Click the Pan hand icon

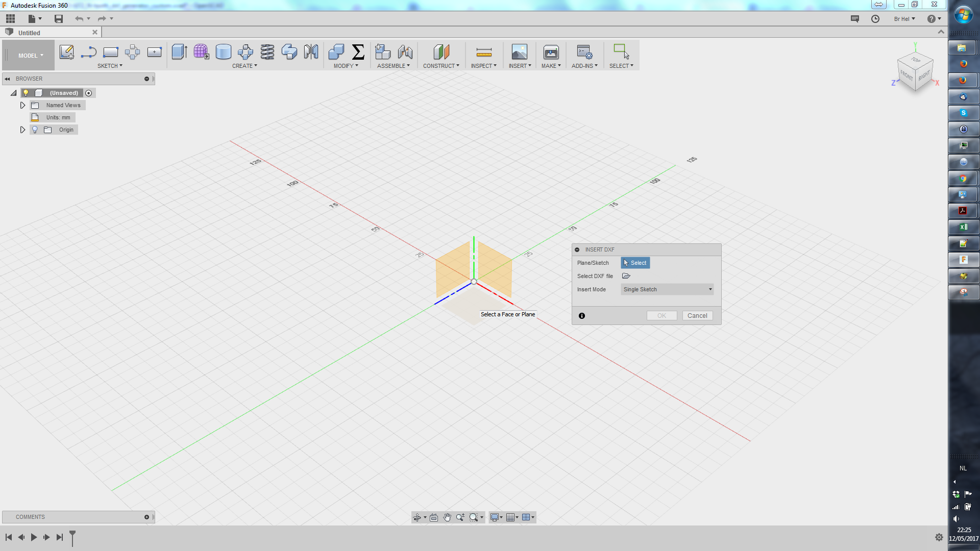(447, 517)
